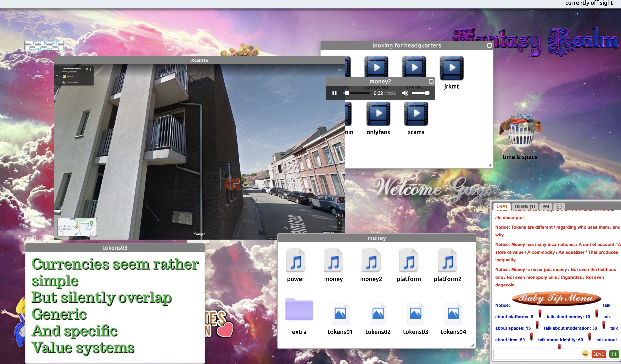Click the tokens03 window title bar
Screen dimensions: 621x364
click(115, 247)
